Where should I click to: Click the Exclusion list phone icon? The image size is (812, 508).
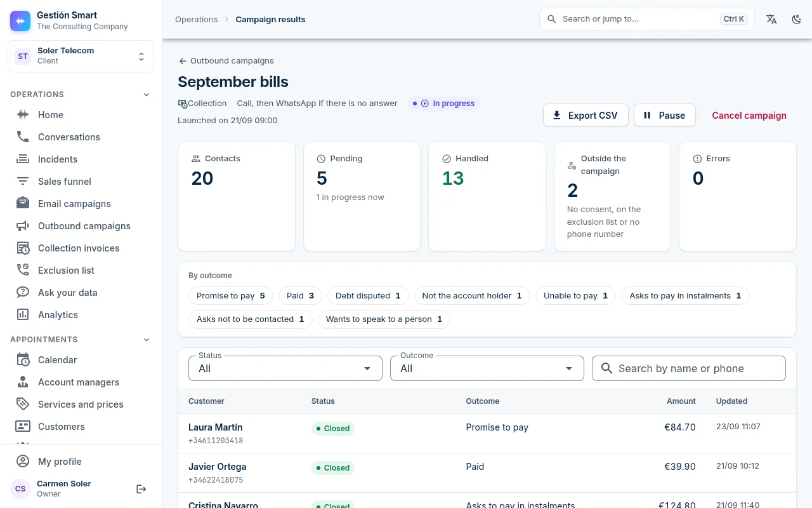[x=23, y=271]
